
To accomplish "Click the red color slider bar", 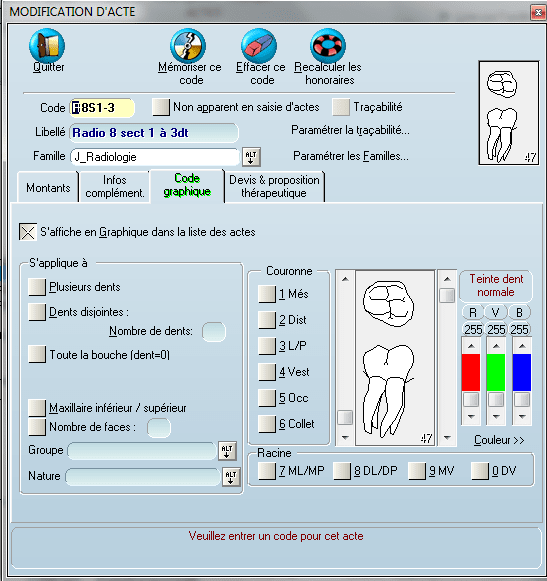I will 471,372.
